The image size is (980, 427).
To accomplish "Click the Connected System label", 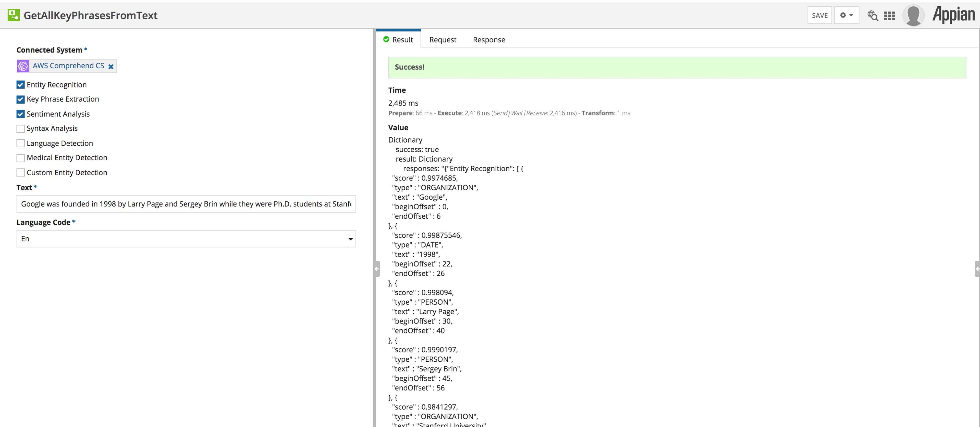I will (50, 50).
